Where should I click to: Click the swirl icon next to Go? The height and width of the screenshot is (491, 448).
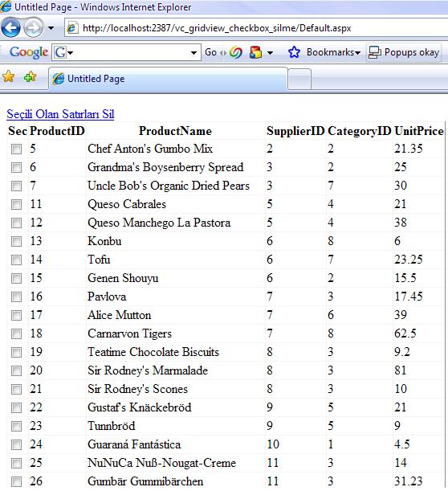coord(236,52)
